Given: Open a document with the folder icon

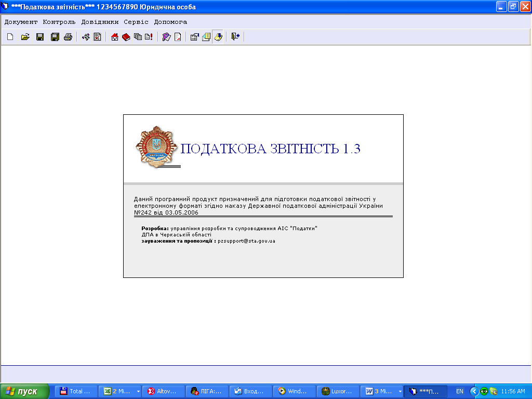Looking at the screenshot, I should (x=25, y=37).
